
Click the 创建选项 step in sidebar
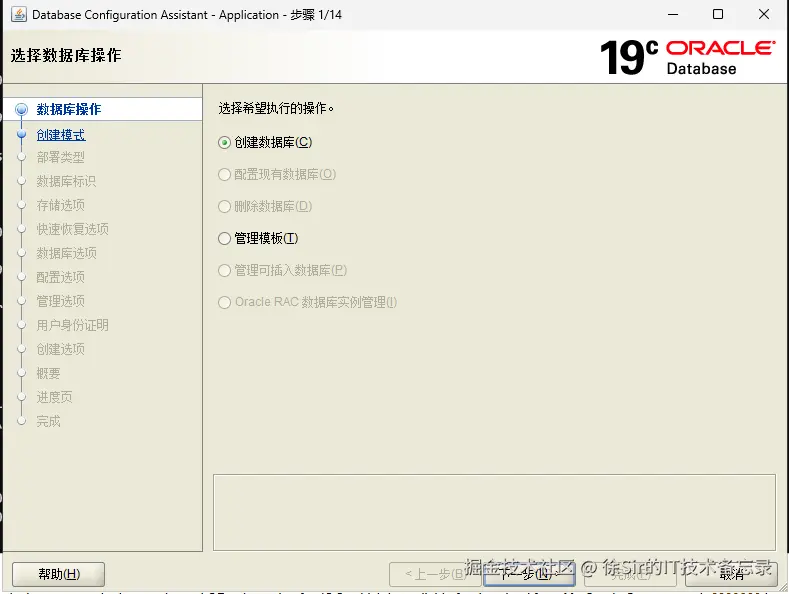60,349
